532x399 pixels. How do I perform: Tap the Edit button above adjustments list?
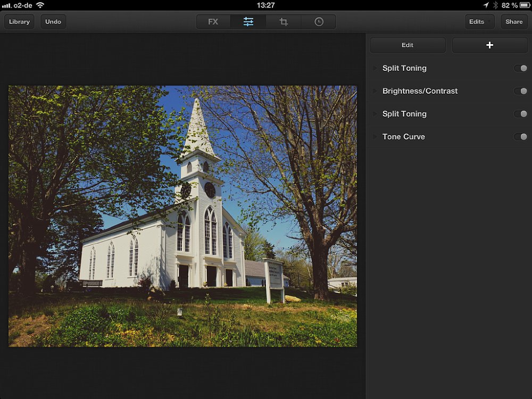click(408, 45)
